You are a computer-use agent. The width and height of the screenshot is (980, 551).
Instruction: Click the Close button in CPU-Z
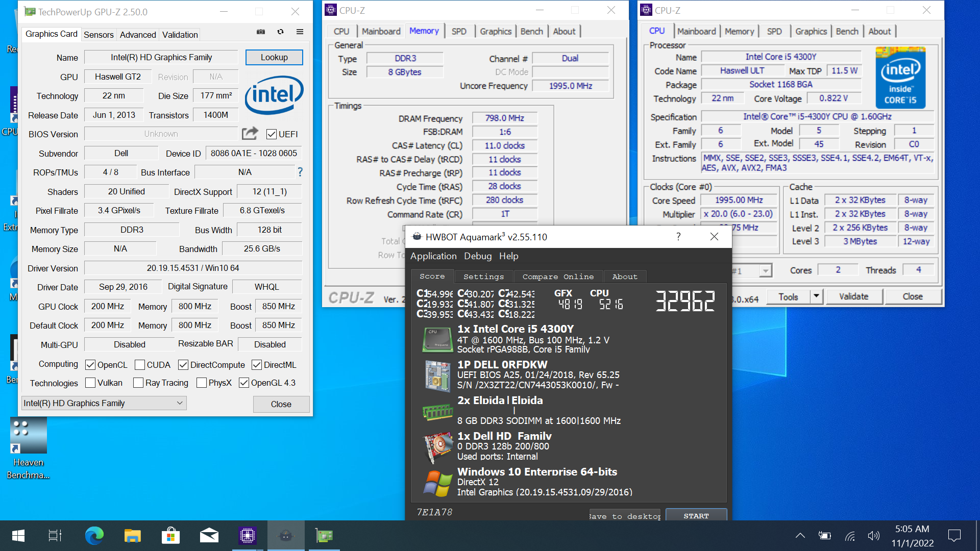click(912, 296)
